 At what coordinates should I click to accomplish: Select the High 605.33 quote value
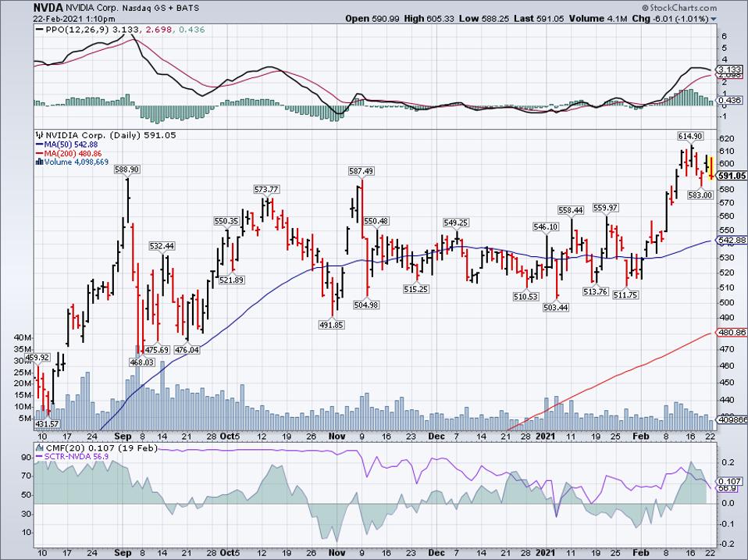click(429, 19)
